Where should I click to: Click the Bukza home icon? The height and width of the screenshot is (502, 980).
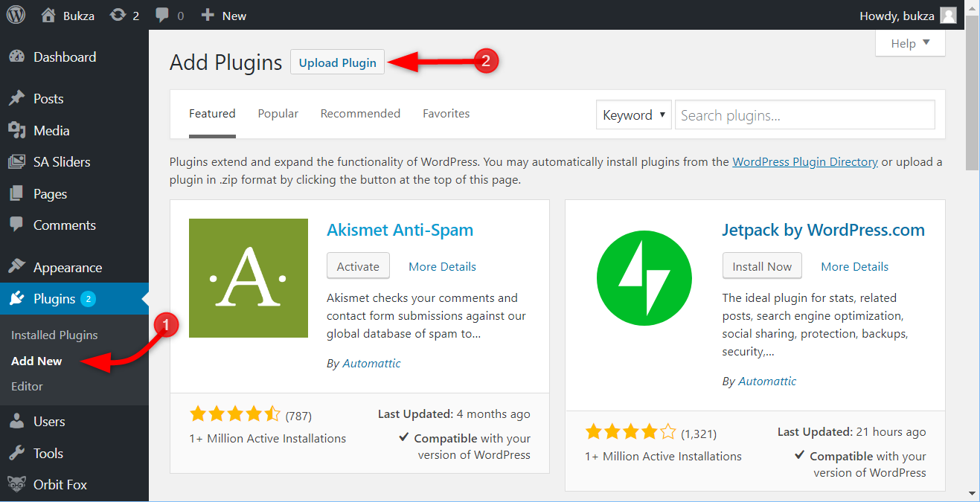click(x=48, y=15)
